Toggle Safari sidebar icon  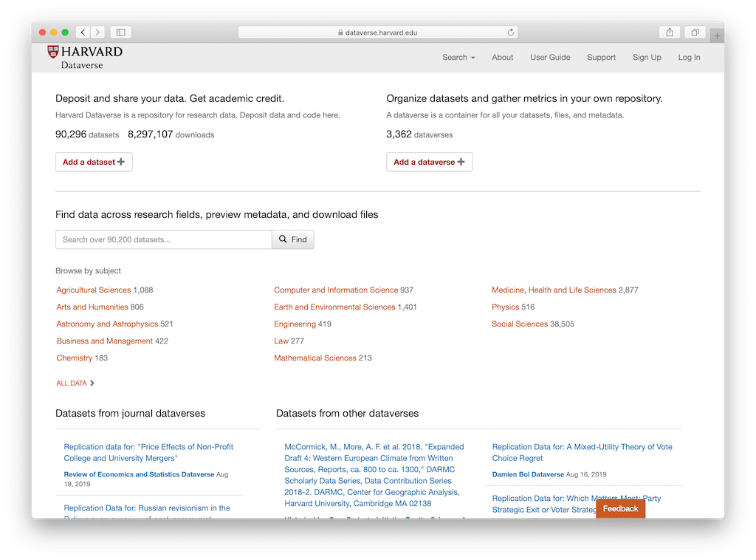(121, 33)
